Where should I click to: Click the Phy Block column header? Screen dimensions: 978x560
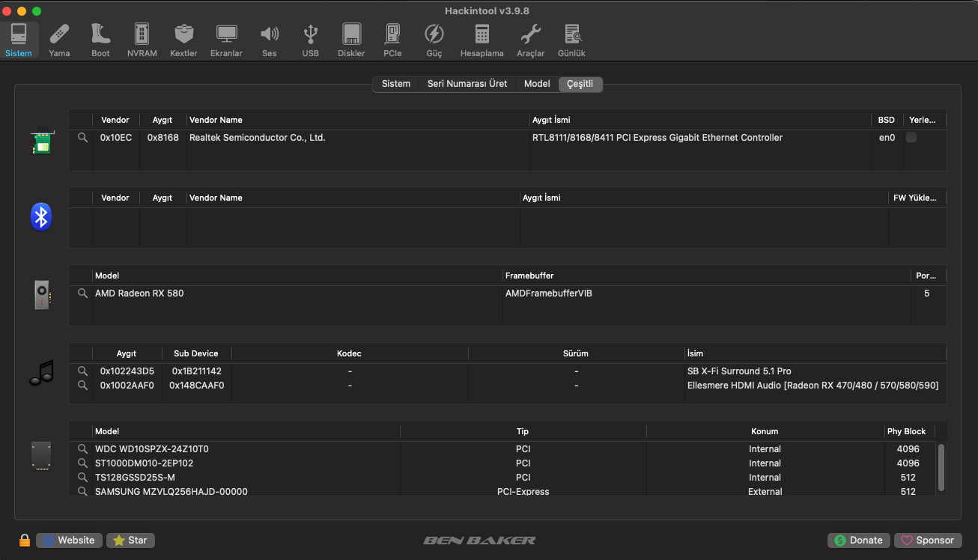click(906, 431)
